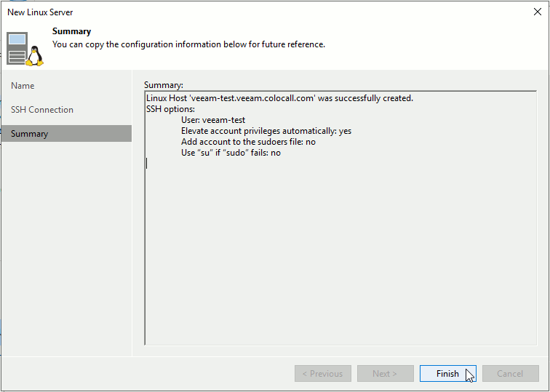Click the greyed-out Previous button
Screen dimensions: 550x392
(x=322, y=374)
